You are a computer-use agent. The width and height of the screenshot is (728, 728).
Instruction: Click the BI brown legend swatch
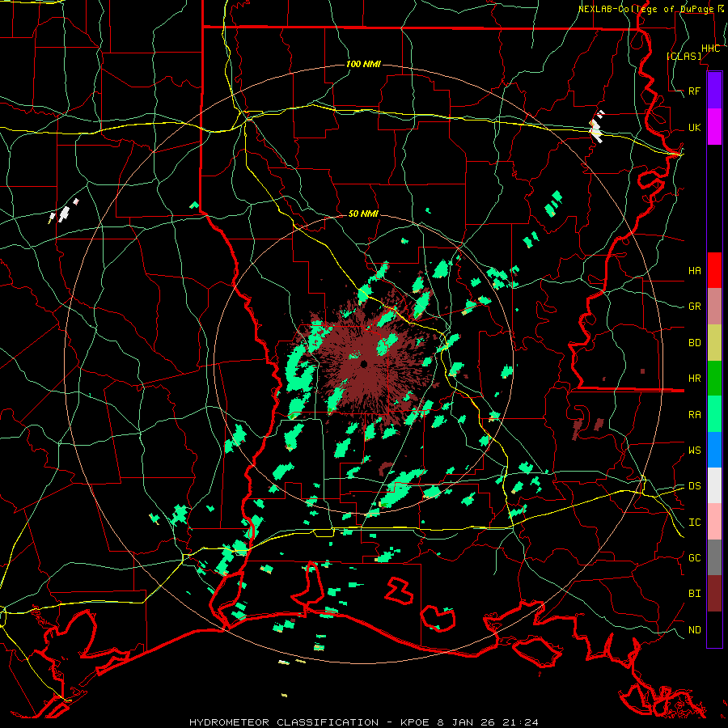click(x=714, y=594)
